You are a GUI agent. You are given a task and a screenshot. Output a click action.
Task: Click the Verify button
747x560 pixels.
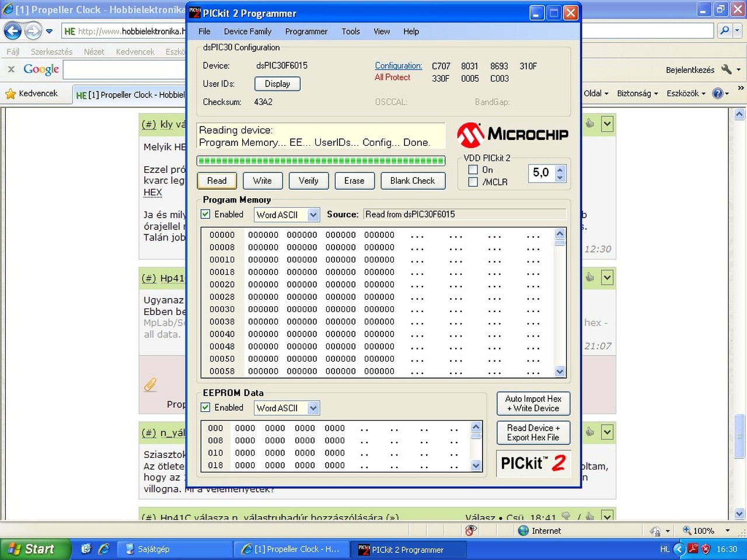309,181
